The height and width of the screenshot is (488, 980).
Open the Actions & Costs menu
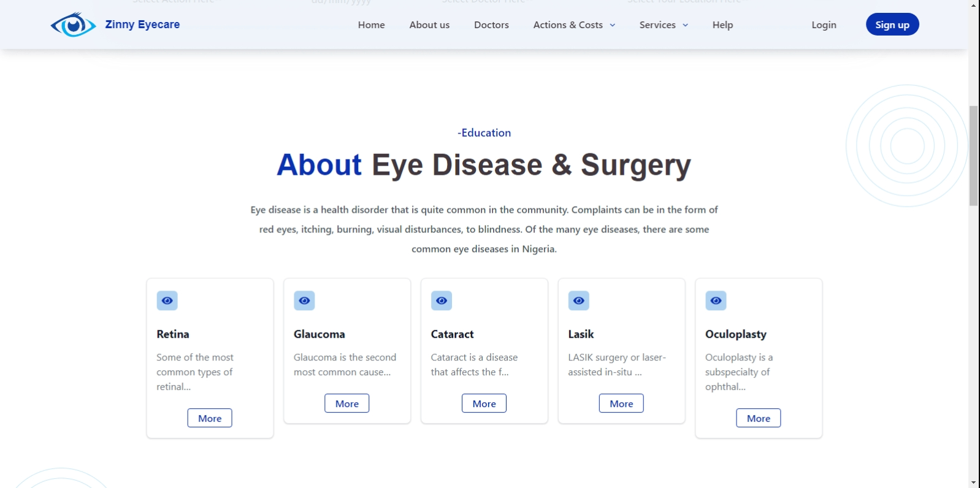point(568,25)
